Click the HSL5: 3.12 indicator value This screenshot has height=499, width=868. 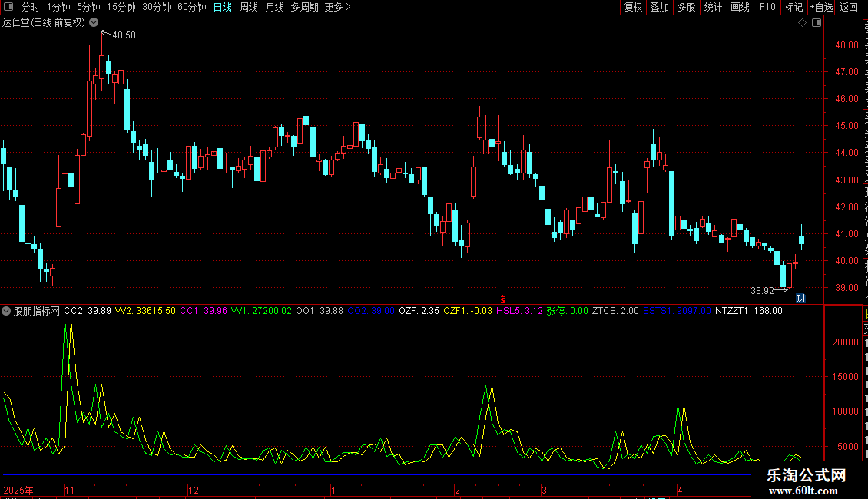coord(519,311)
